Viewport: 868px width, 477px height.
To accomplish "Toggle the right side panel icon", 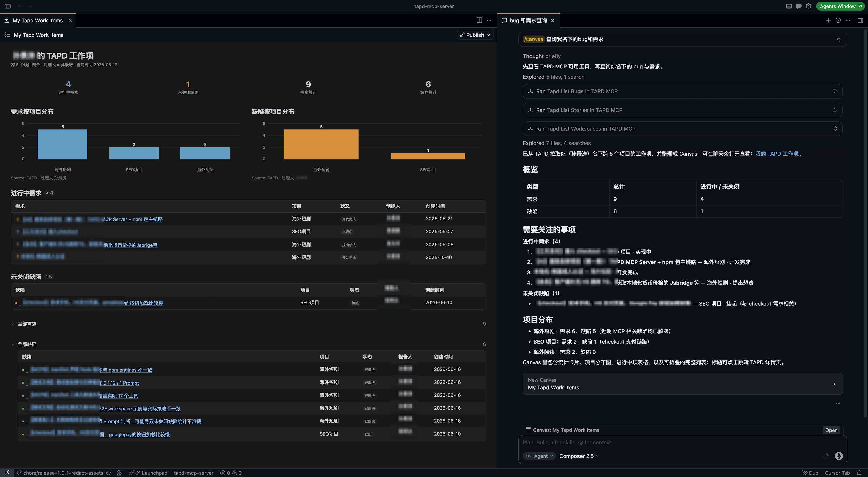I will point(860,20).
